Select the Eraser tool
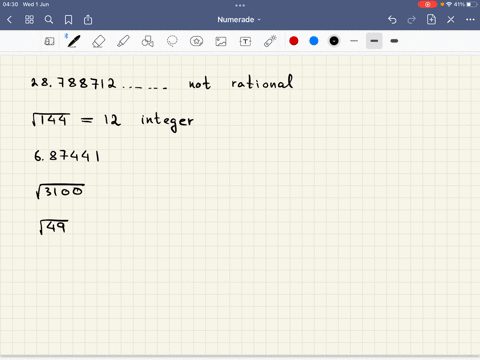Image resolution: width=480 pixels, height=360 pixels. click(98, 41)
